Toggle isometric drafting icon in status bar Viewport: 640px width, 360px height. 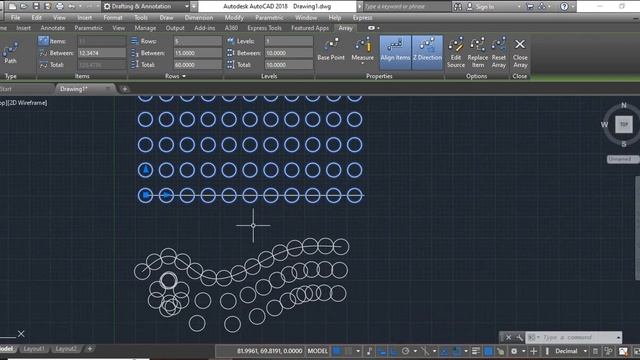(x=425, y=351)
